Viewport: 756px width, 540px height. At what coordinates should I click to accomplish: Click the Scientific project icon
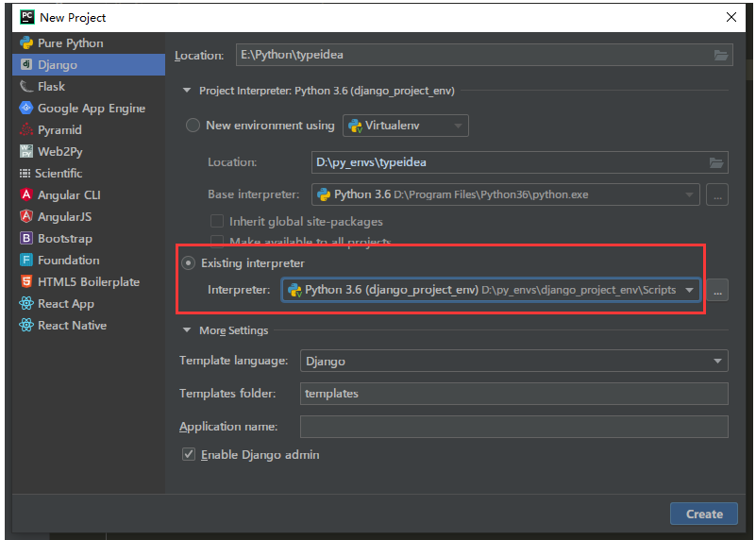pos(25,173)
